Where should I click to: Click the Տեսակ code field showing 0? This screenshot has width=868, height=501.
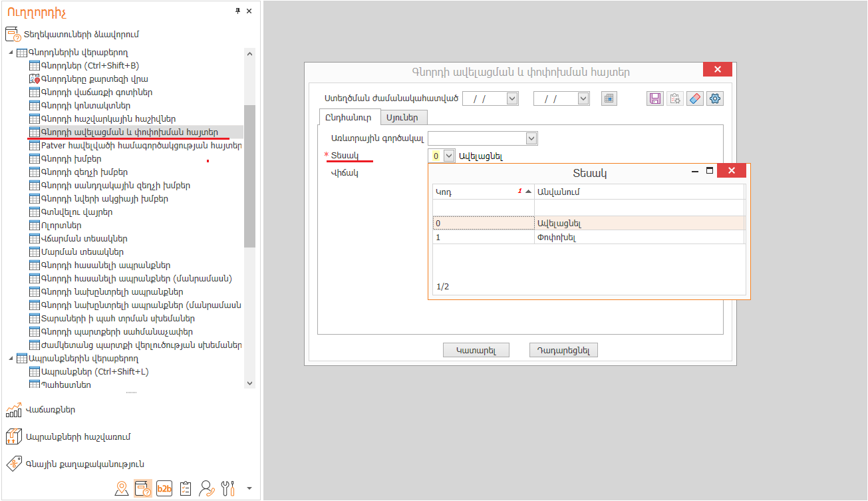[x=436, y=156]
